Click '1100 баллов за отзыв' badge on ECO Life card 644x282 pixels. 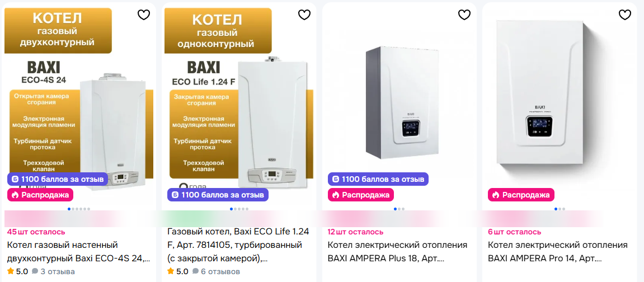pyautogui.click(x=218, y=195)
